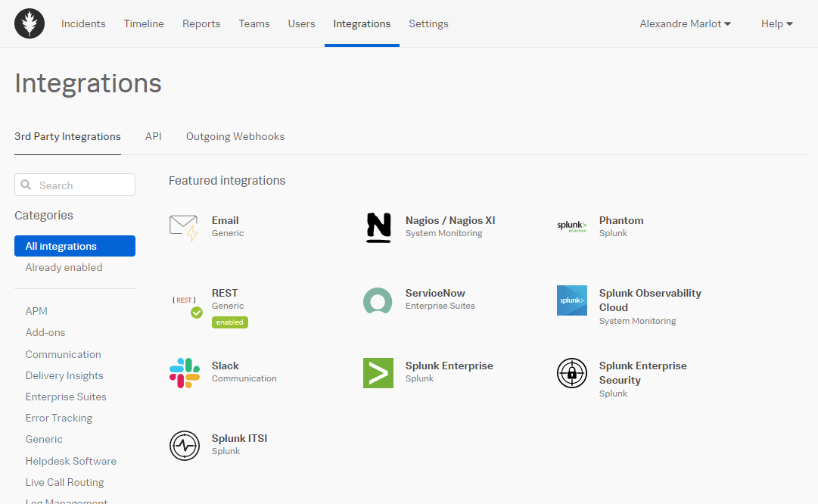818x504 pixels.
Task: Click the green Splunk Enterprise arrow logo
Action: [x=378, y=373]
